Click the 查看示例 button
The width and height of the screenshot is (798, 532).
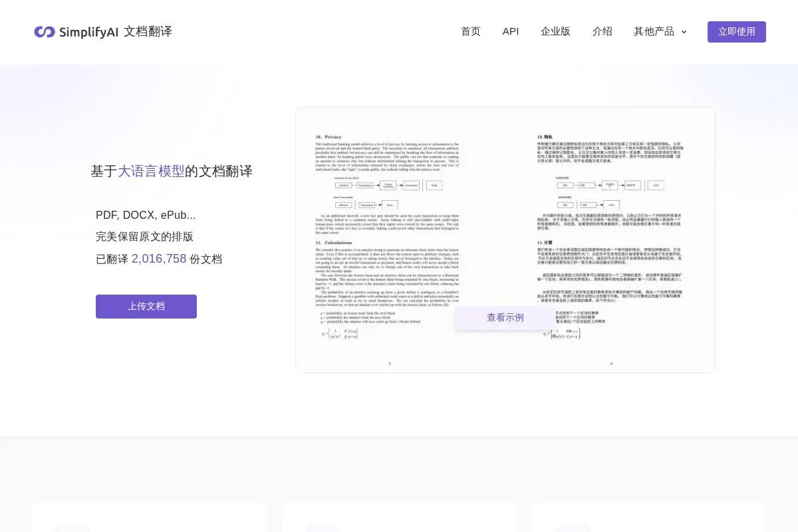(505, 318)
